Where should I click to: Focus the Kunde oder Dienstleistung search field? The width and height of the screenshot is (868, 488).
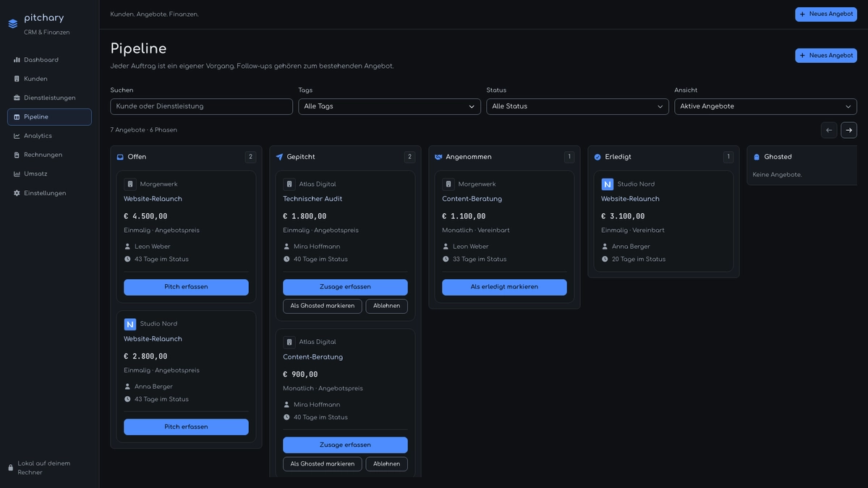[201, 106]
